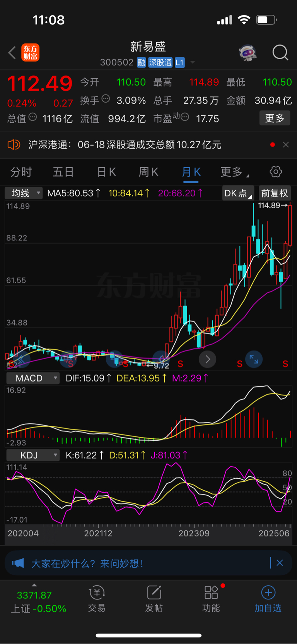Tap the J:81.03 reading
297x644 pixels.
[169, 455]
